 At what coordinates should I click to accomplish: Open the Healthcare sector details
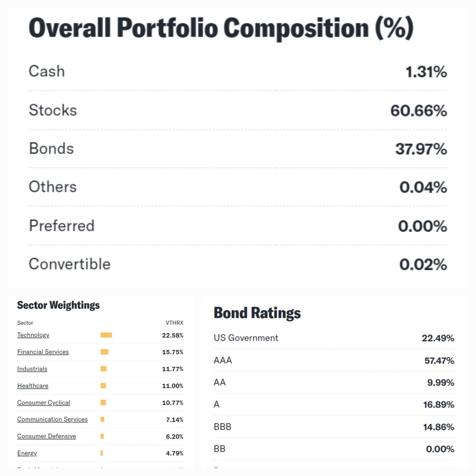coord(33,386)
